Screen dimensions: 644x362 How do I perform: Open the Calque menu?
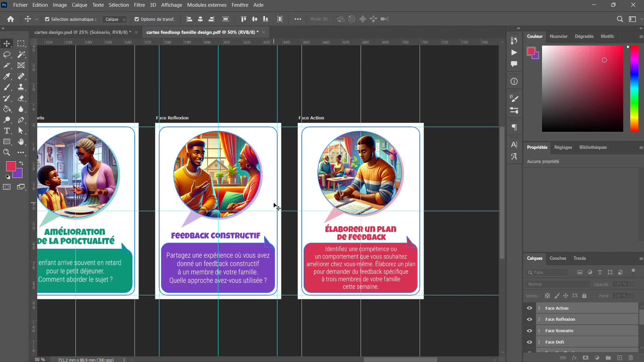point(79,5)
